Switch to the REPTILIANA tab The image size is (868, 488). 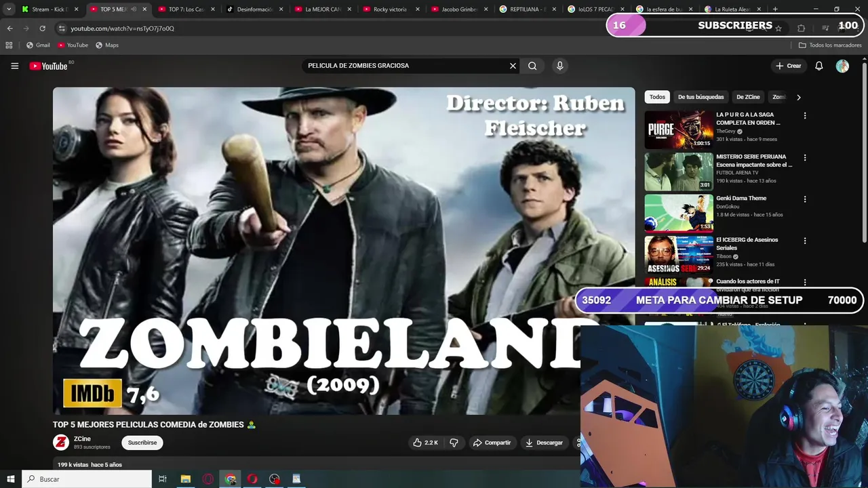(528, 9)
